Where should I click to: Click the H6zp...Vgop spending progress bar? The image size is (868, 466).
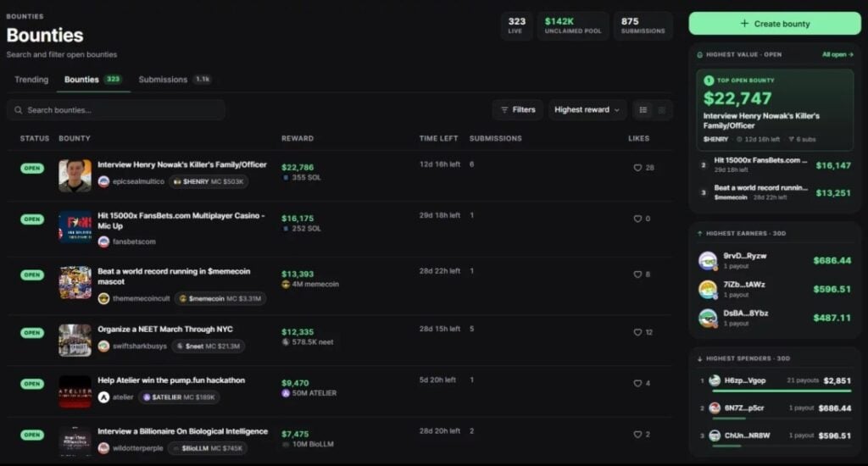pyautogui.click(x=781, y=391)
